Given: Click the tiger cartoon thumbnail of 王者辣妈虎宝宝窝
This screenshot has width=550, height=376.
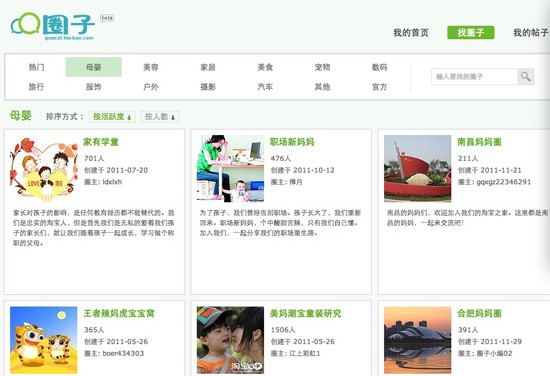Looking at the screenshot, I should tap(44, 340).
